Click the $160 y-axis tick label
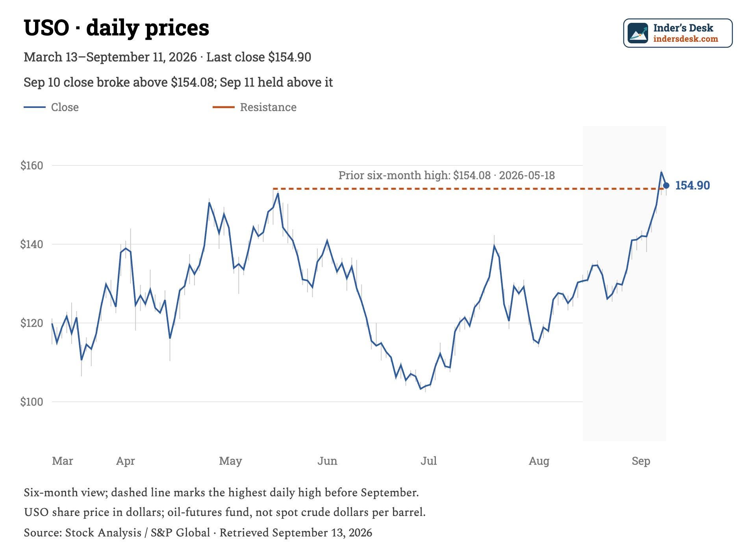The width and height of the screenshot is (756, 553). pos(32,165)
